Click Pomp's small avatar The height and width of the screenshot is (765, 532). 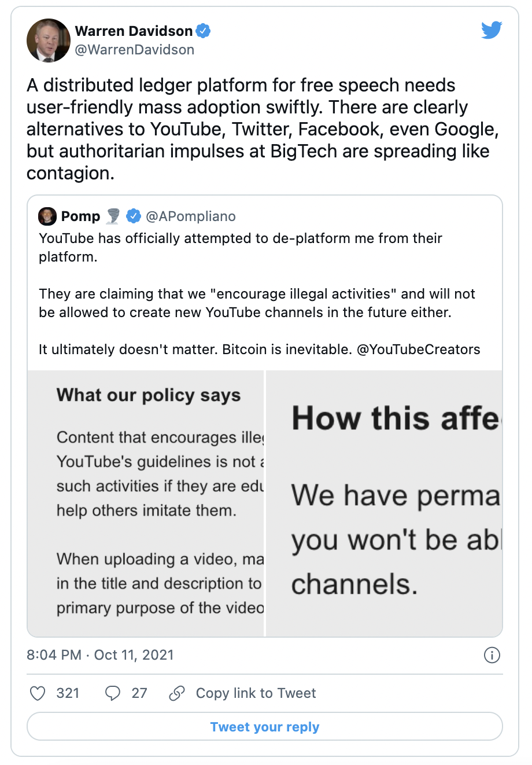pyautogui.click(x=47, y=216)
